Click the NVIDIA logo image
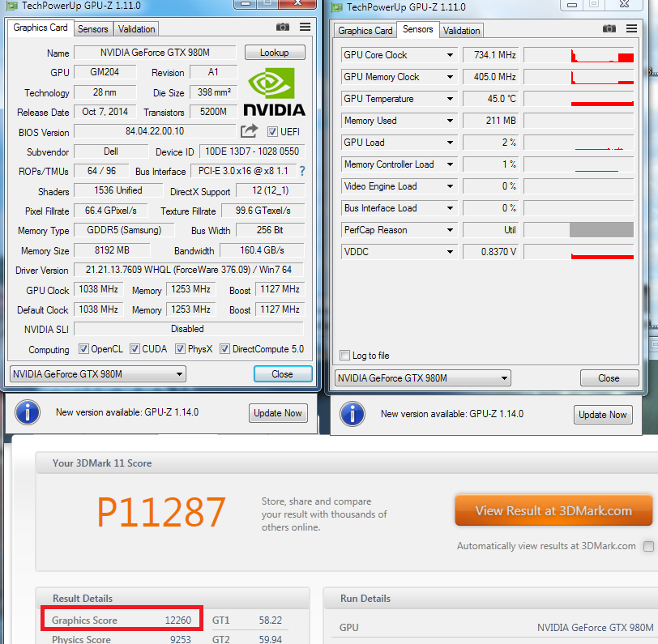The height and width of the screenshot is (644, 658). click(274, 92)
